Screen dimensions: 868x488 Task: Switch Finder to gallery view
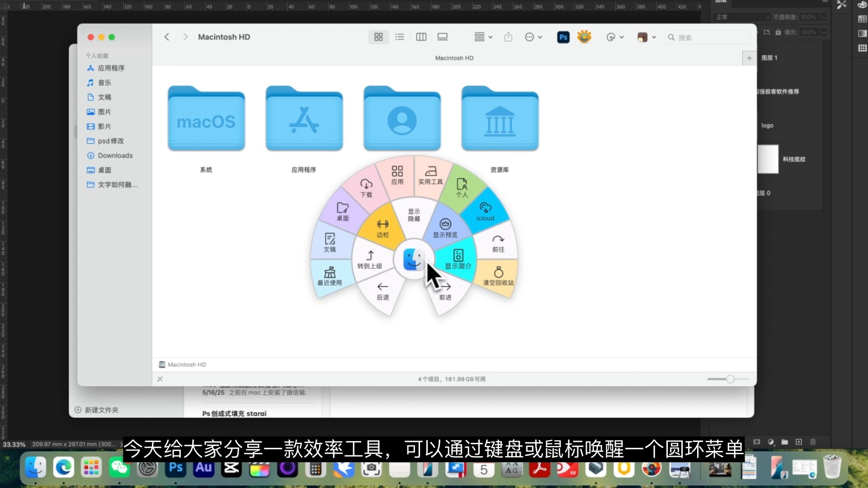[x=443, y=37]
